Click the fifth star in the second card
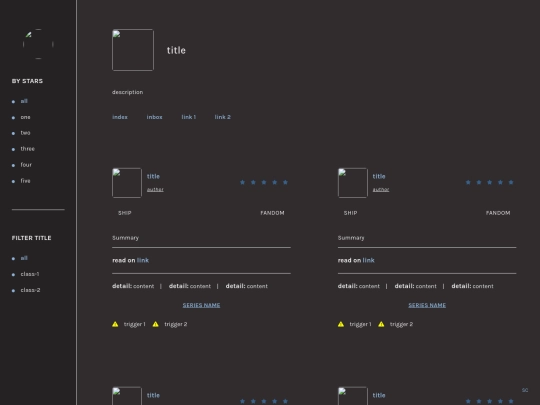 (511, 182)
